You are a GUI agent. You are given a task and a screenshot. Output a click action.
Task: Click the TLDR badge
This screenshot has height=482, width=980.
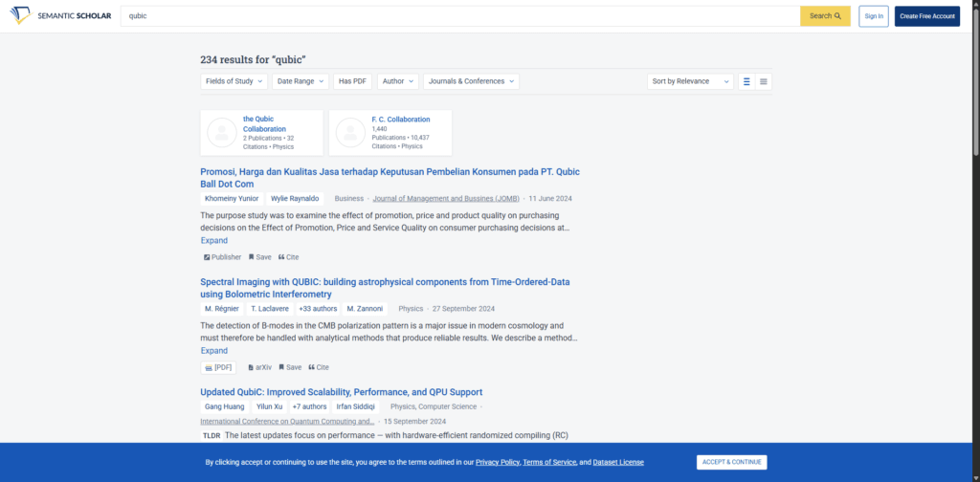[211, 435]
